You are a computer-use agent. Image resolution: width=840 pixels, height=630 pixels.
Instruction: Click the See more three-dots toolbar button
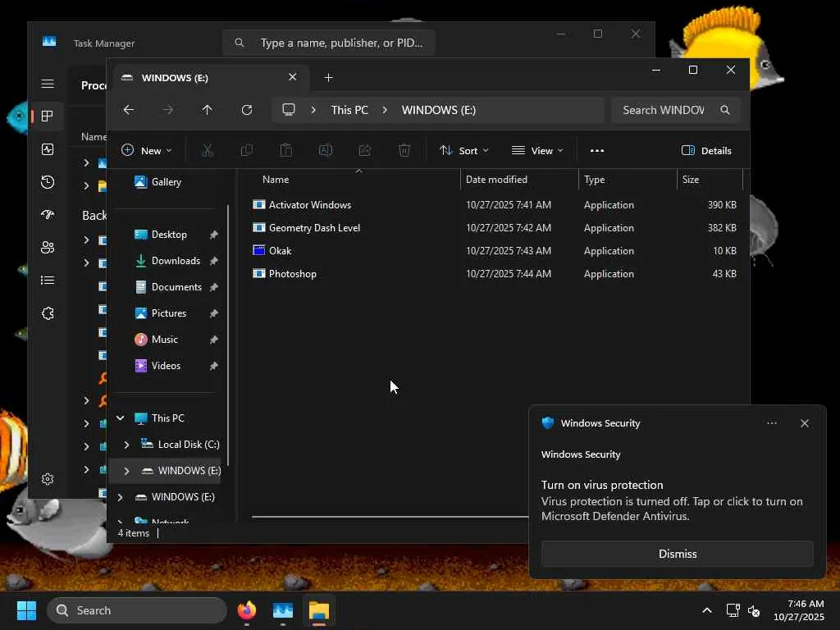click(x=597, y=151)
